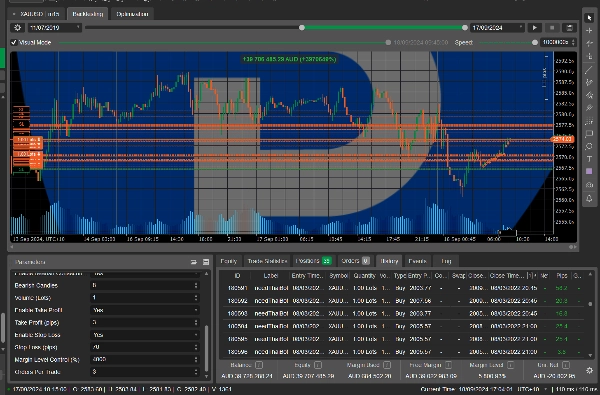600x395 pixels.
Task: Select the straight trend line drawing tool
Action: pos(589,70)
